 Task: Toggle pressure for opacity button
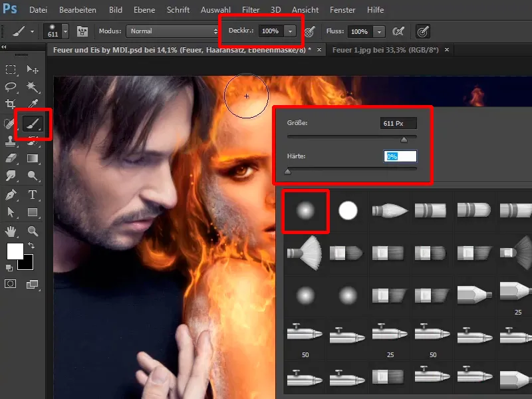pos(309,31)
